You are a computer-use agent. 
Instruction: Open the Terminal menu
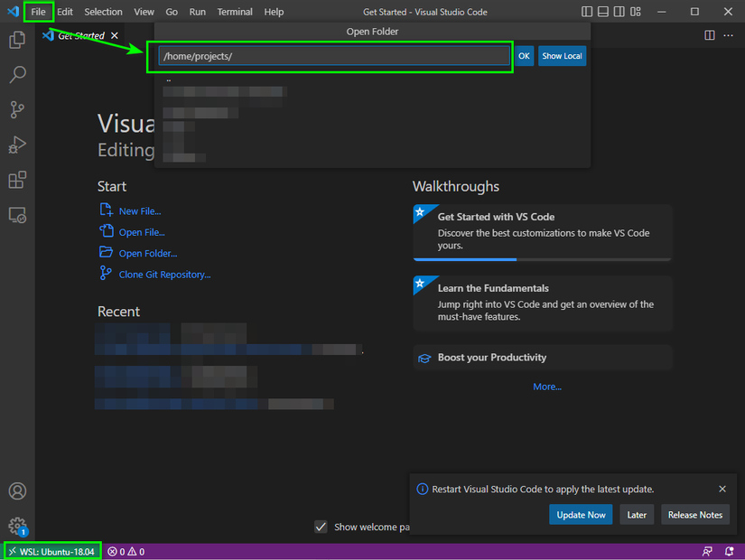(x=235, y=12)
